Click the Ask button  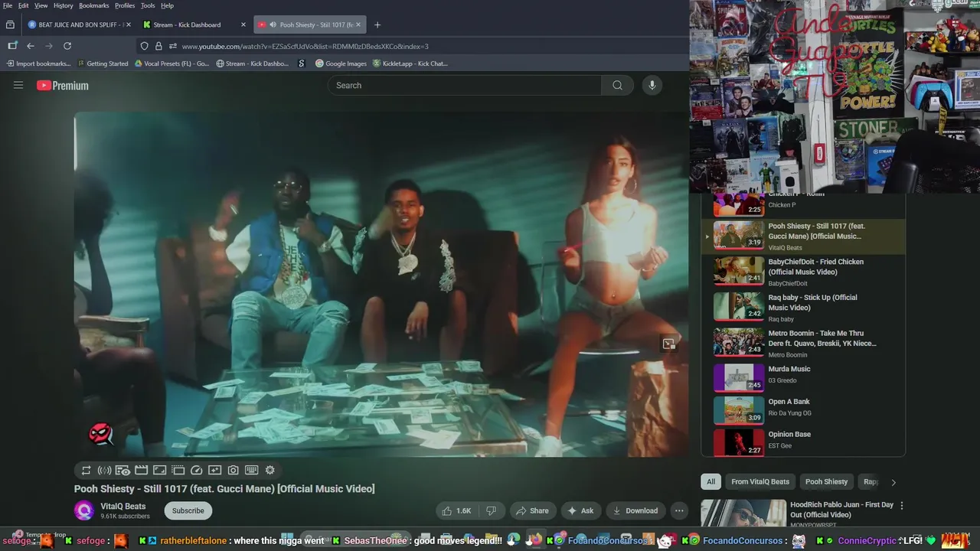[x=580, y=510]
